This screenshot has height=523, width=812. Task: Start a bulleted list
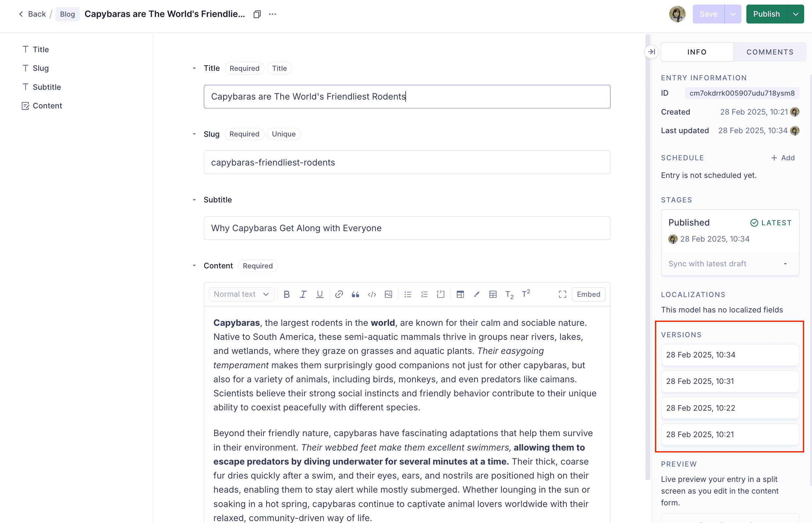[408, 294]
